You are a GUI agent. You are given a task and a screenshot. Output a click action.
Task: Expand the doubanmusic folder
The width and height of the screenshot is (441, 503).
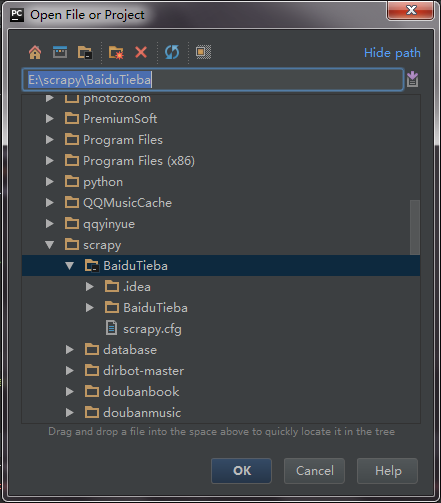[70, 412]
